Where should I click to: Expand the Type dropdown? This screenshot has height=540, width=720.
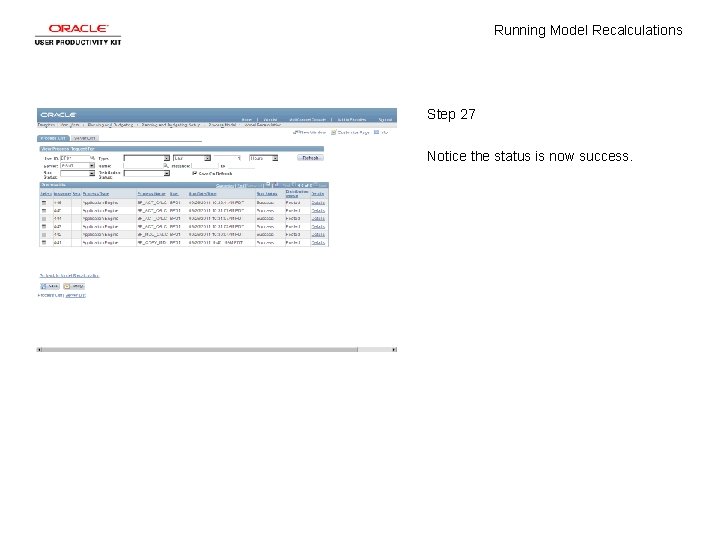[x=146, y=158]
